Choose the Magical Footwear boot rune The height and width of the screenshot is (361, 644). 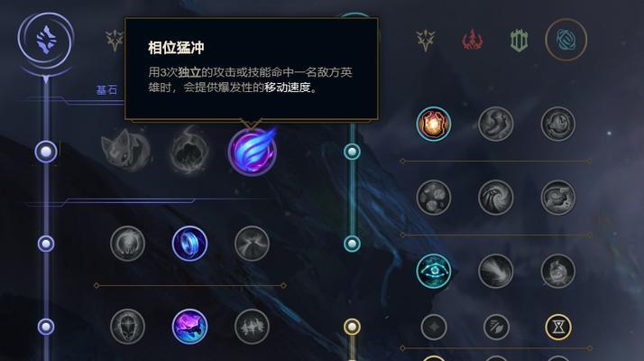(496, 124)
